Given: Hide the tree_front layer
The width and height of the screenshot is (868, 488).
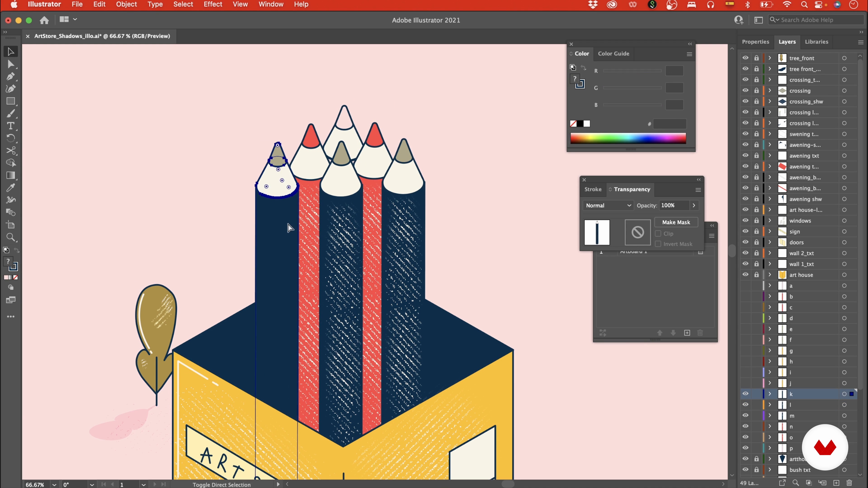Looking at the screenshot, I should point(745,58).
